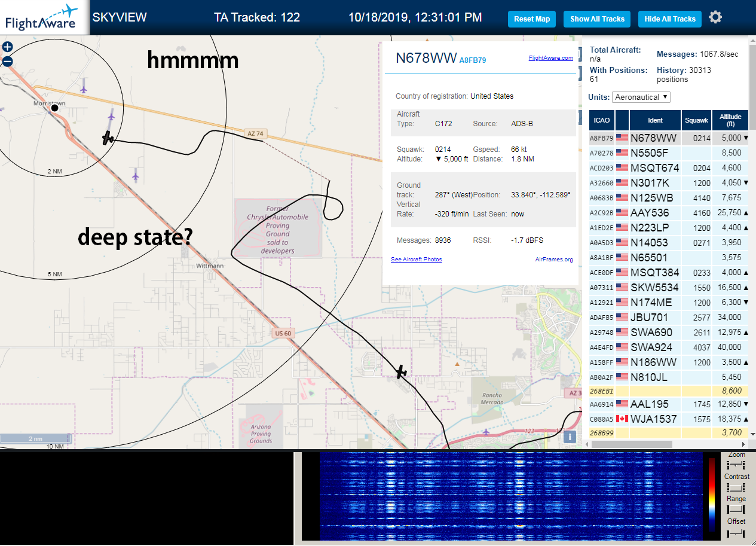
Task: Click the small orange triangle map marker
Action: tap(457, 363)
